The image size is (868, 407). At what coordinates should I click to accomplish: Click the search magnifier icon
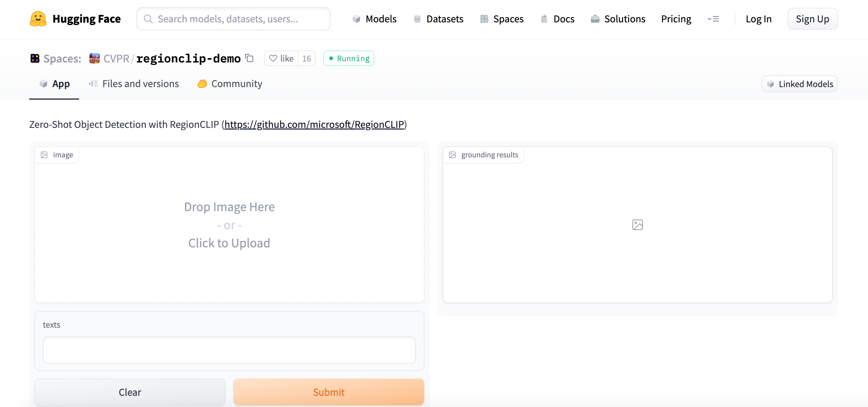(x=148, y=19)
